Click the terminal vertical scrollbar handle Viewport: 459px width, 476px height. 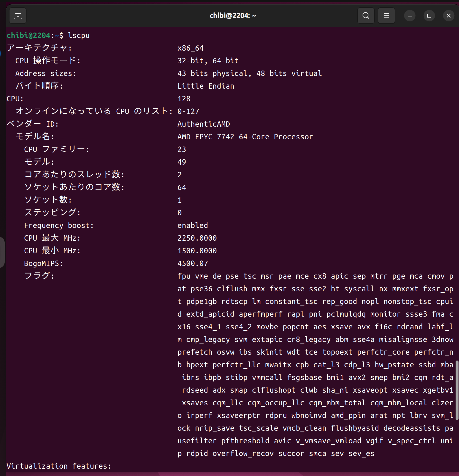(457, 390)
